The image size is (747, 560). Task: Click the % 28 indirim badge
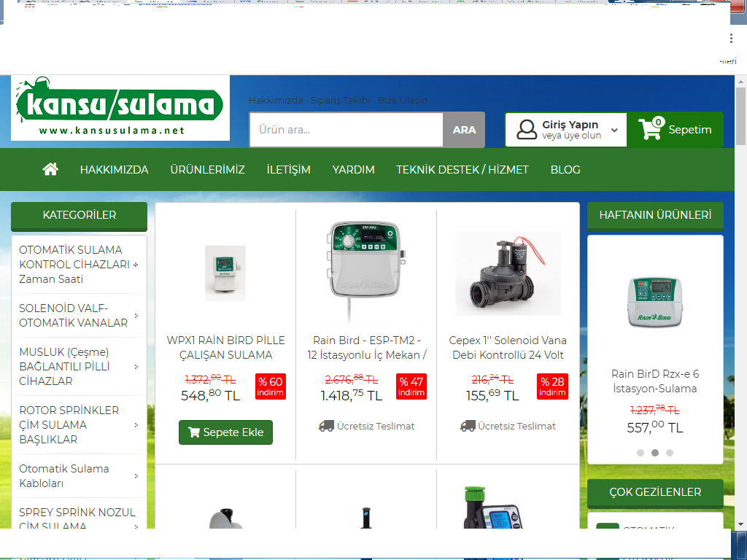(x=553, y=386)
